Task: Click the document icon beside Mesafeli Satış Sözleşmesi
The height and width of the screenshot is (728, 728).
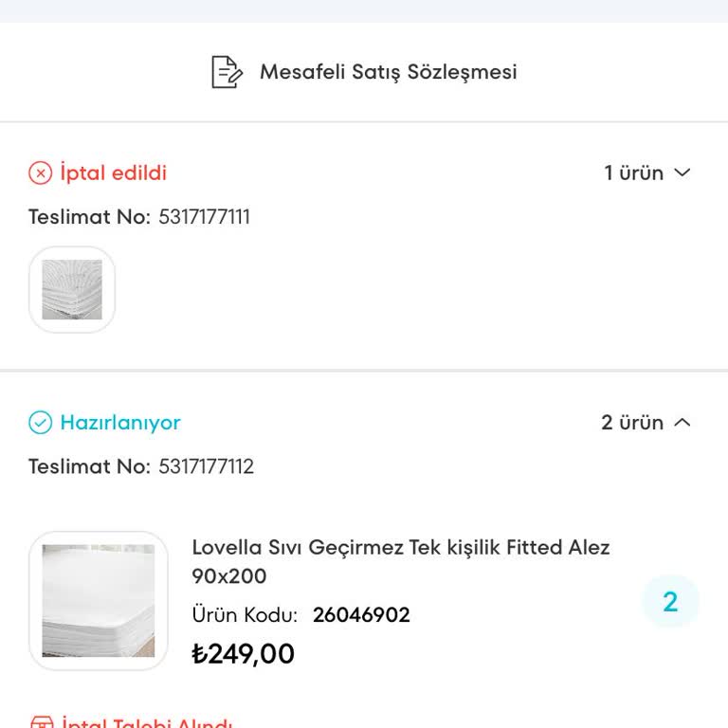Action: tap(226, 72)
